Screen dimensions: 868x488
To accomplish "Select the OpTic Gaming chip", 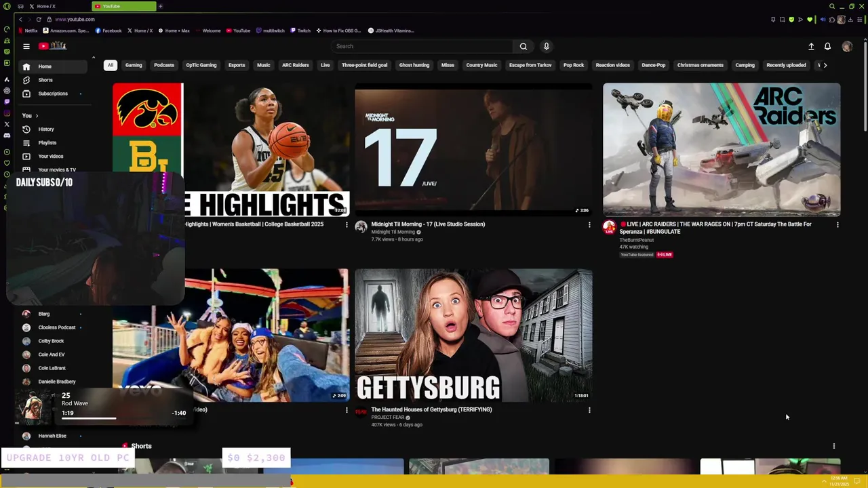I will pyautogui.click(x=201, y=65).
